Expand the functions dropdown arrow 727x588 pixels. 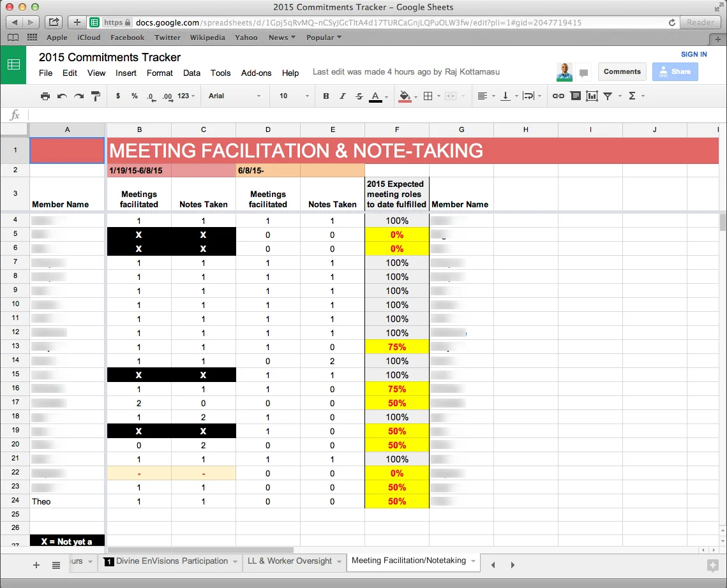643,96
